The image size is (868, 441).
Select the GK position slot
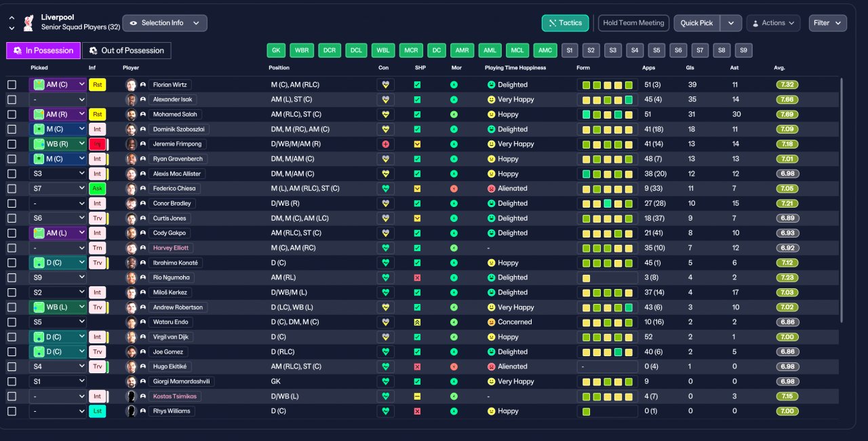tap(276, 50)
